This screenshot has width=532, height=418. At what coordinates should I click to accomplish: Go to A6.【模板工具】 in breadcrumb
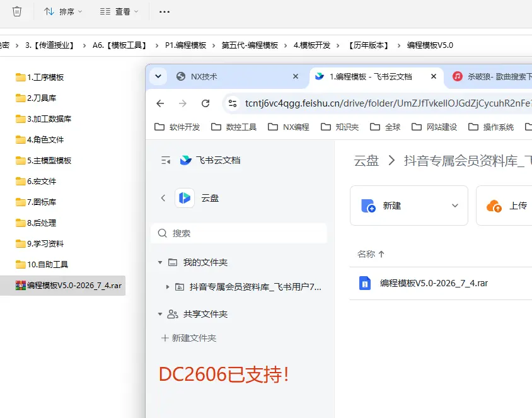[119, 45]
